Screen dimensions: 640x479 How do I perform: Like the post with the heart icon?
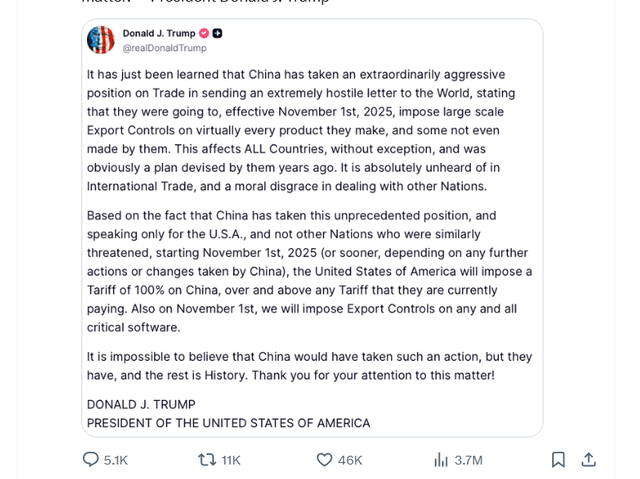tap(324, 460)
